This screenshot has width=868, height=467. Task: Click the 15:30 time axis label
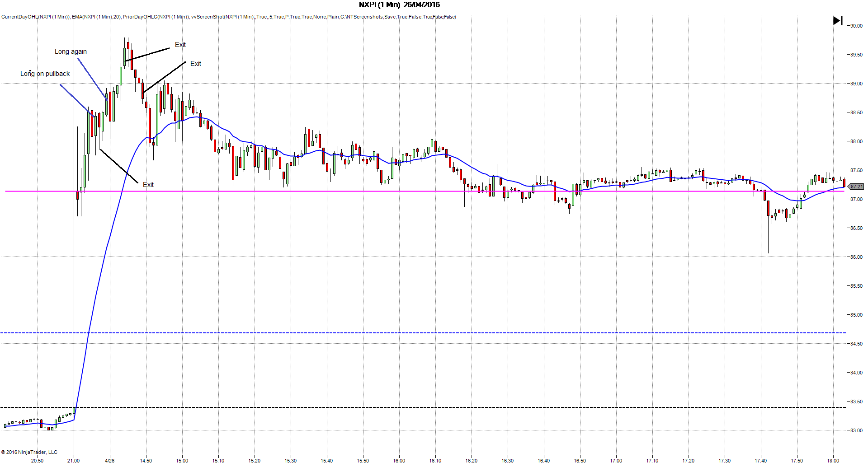coord(291,461)
